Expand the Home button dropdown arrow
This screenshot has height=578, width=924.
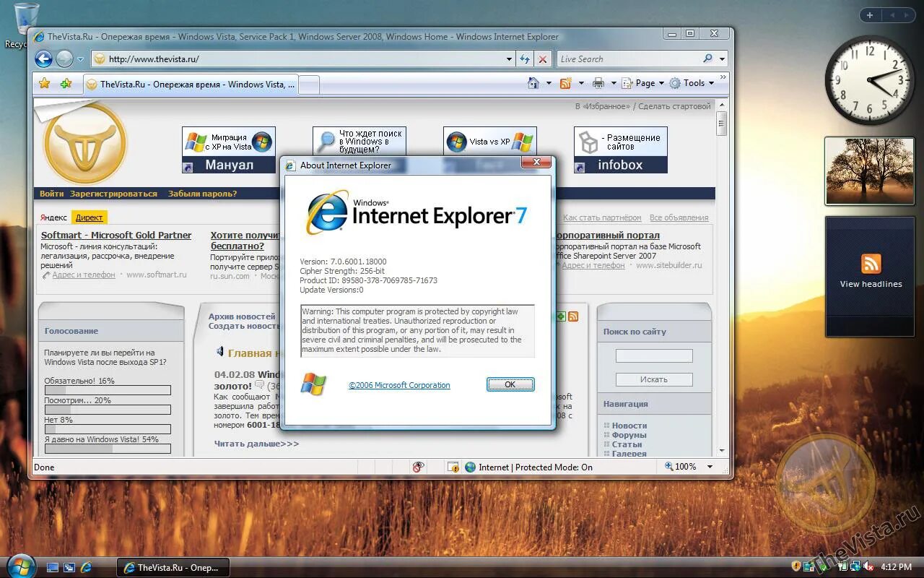coord(548,83)
